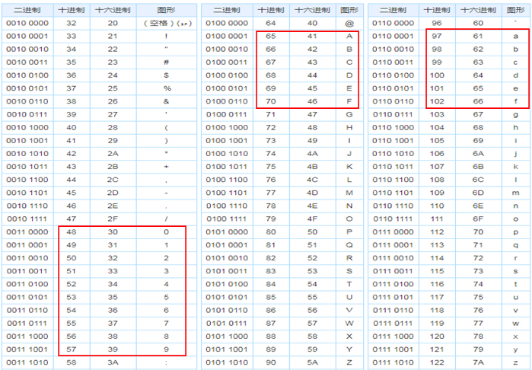The height and width of the screenshot is (370, 532).
Task: Select binary value 0011 0000 cell
Action: click(x=27, y=232)
